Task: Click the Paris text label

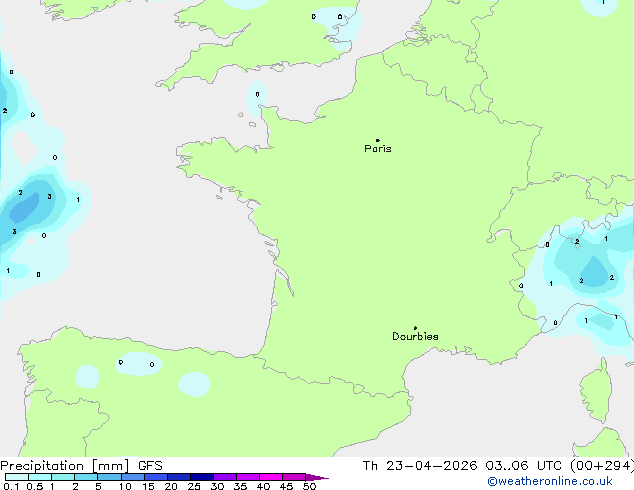Action: [378, 149]
